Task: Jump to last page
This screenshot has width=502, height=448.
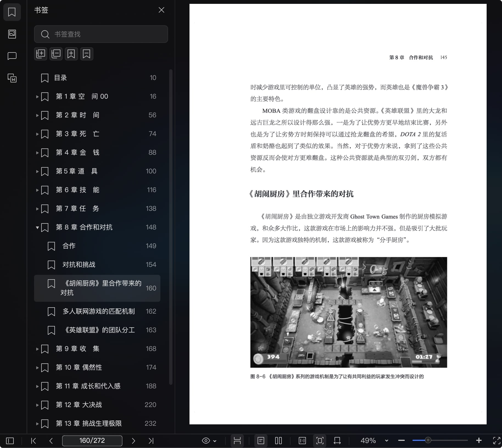Action: 151,441
